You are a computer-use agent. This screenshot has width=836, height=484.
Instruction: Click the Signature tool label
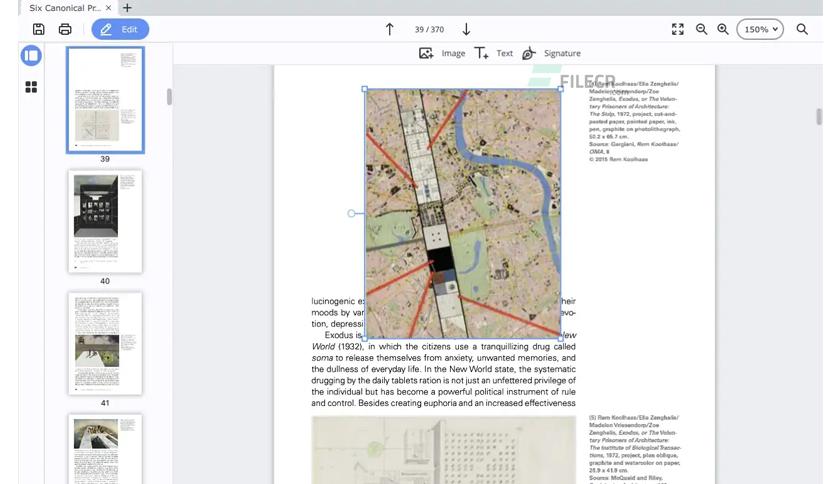tap(562, 53)
